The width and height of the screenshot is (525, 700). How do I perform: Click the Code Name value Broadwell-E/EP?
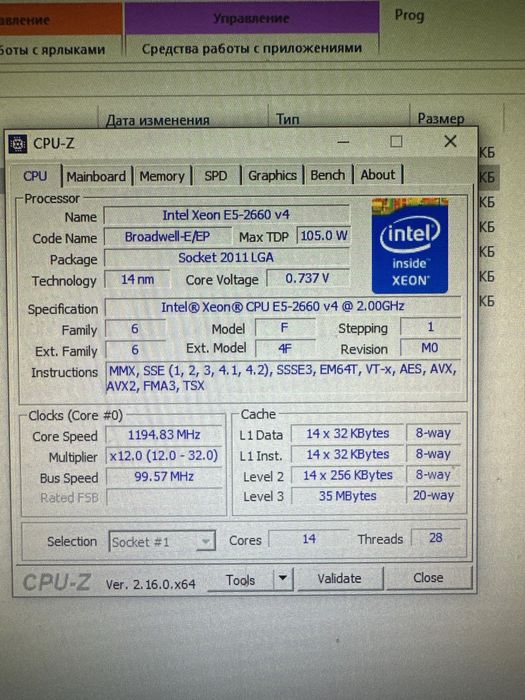167,237
